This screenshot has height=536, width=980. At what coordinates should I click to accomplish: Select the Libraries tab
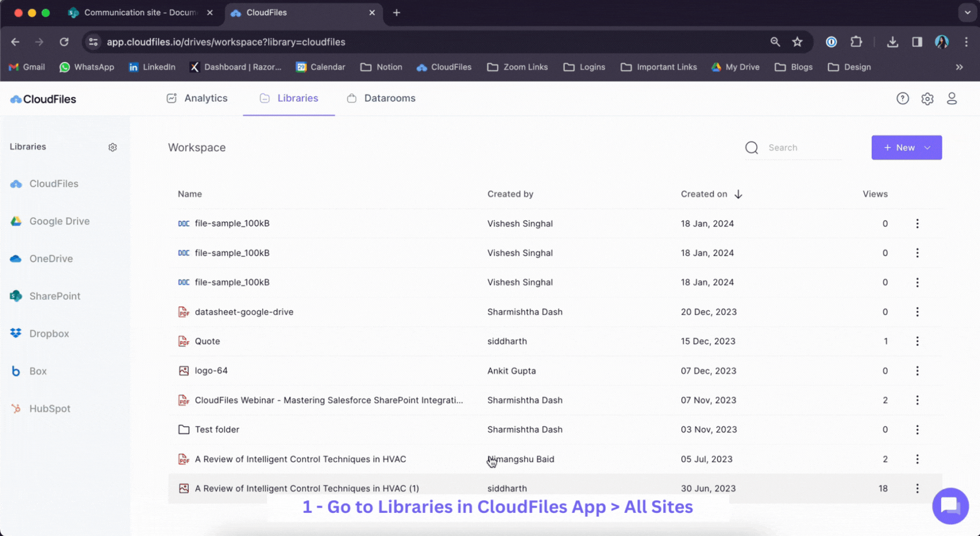(289, 98)
